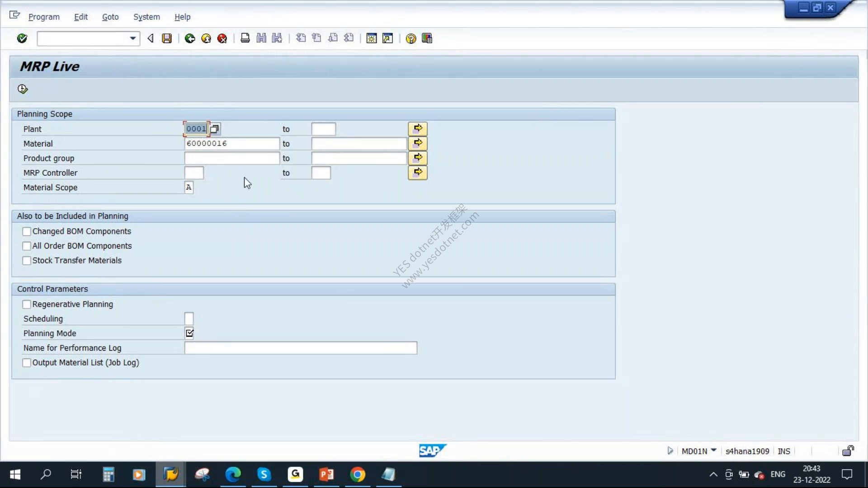The height and width of the screenshot is (488, 868).
Task: Enable Regenerative Planning checkbox
Action: (x=27, y=305)
